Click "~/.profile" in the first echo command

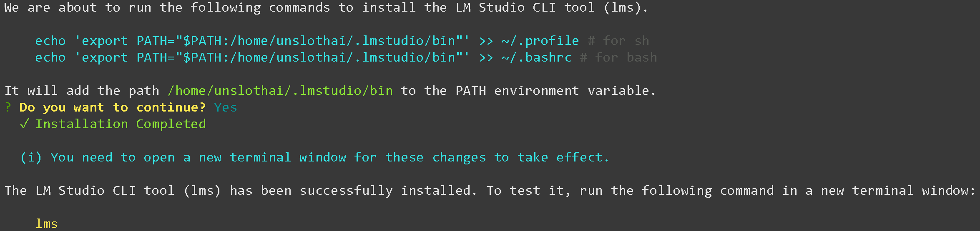pos(540,41)
